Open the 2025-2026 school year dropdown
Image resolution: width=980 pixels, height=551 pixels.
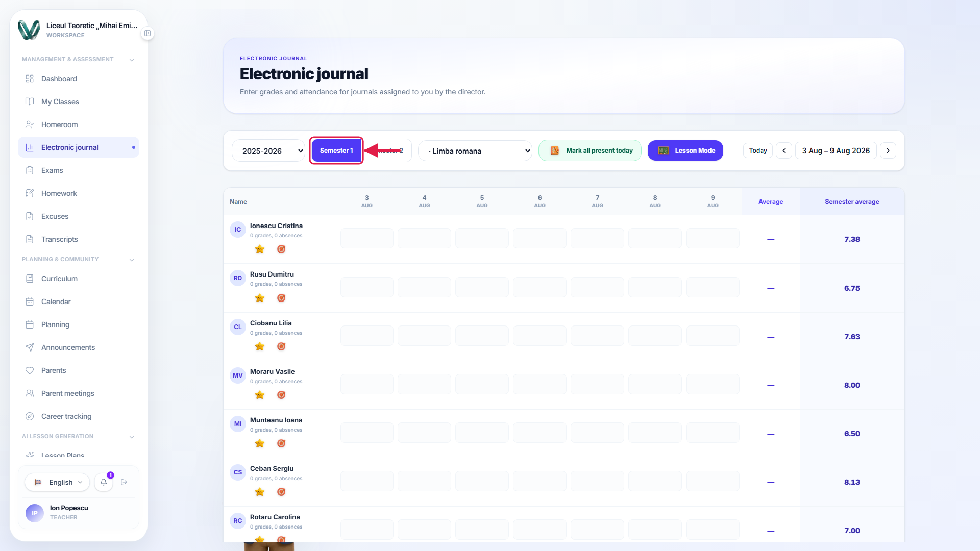268,151
